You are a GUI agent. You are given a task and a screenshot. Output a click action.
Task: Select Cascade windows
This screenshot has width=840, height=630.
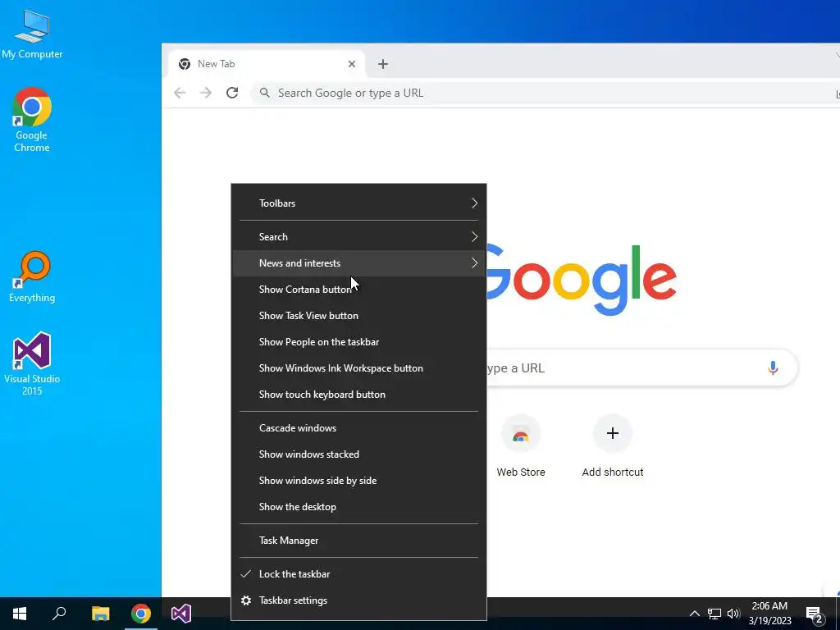[x=358, y=428]
